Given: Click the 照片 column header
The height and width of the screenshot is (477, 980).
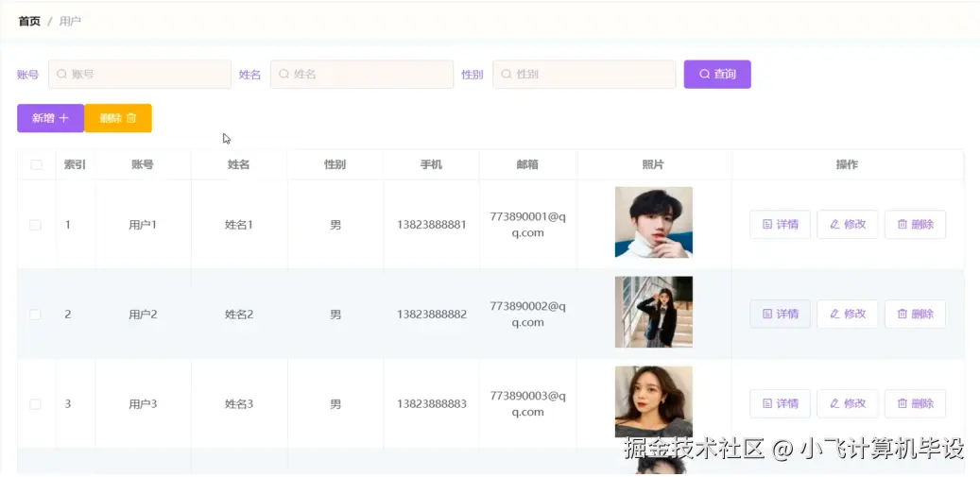Looking at the screenshot, I should tap(653, 165).
